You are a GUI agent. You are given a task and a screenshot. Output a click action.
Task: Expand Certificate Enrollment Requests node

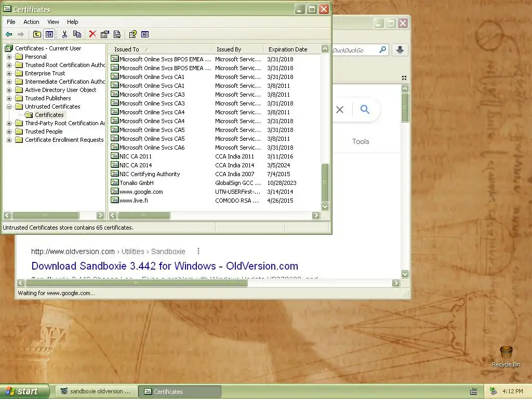(x=9, y=140)
